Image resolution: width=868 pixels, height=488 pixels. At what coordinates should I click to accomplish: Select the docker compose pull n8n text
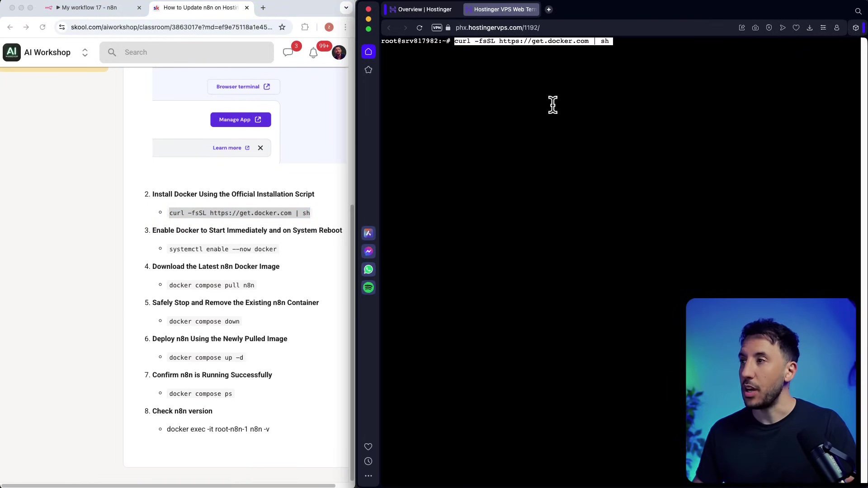click(x=212, y=285)
